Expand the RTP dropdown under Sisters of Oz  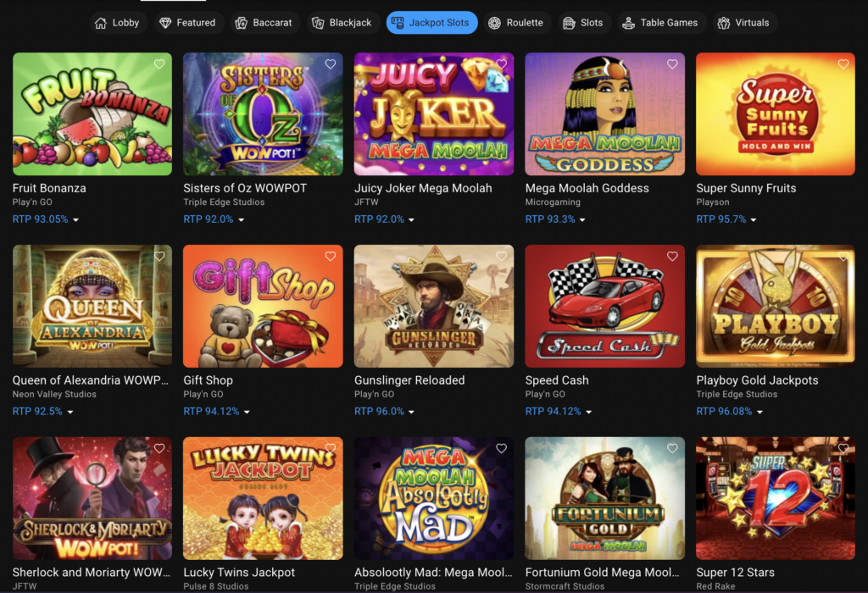tap(214, 219)
